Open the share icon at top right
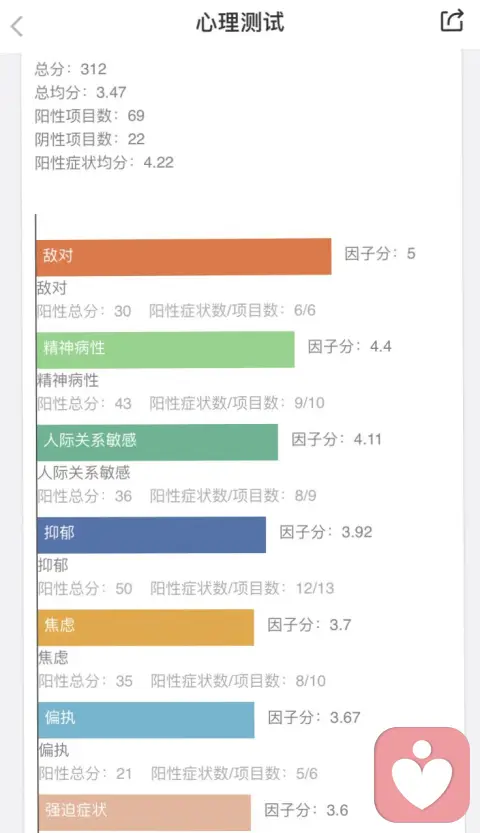The height and width of the screenshot is (833, 480). tap(452, 21)
